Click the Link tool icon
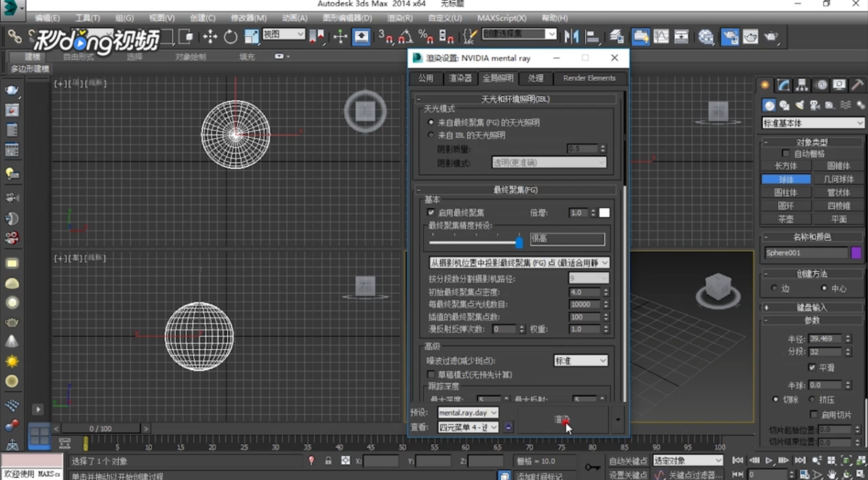 15,35
